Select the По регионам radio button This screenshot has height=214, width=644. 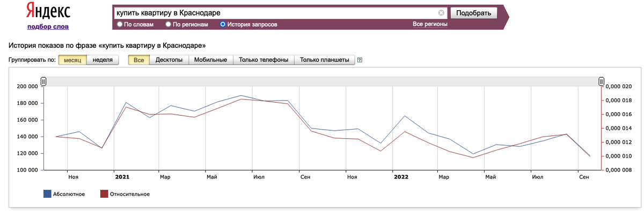click(169, 24)
